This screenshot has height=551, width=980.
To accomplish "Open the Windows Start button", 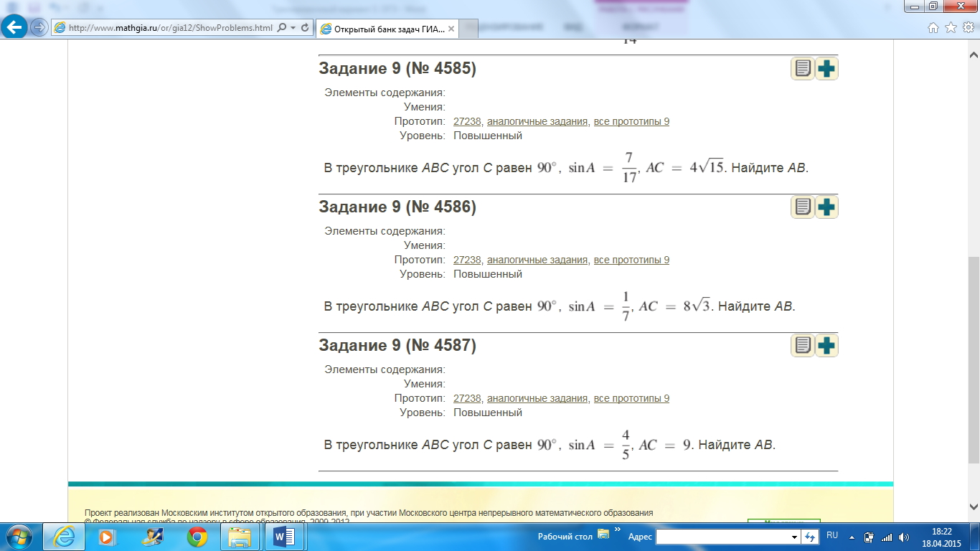I will (x=18, y=537).
